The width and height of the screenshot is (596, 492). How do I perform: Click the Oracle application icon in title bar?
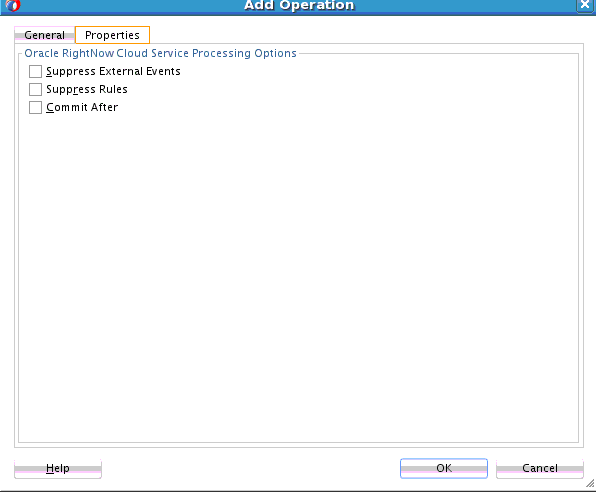[13, 6]
